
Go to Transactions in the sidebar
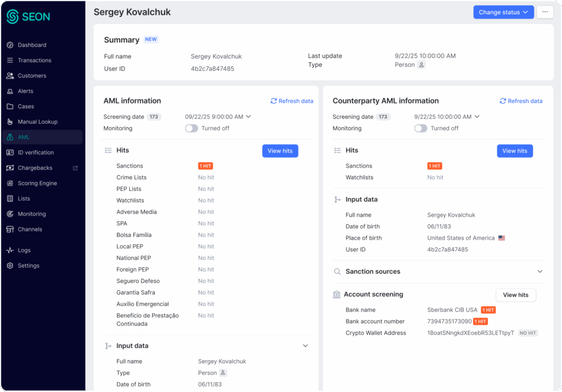[x=34, y=60]
